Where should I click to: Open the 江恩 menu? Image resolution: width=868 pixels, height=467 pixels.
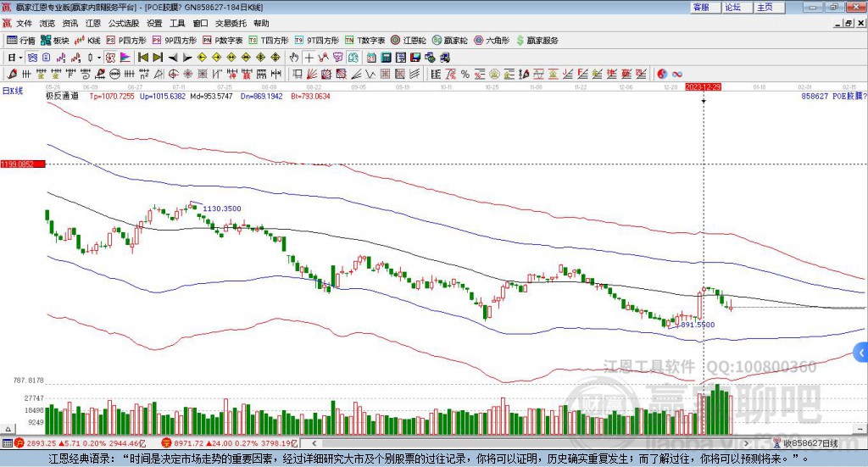point(93,24)
